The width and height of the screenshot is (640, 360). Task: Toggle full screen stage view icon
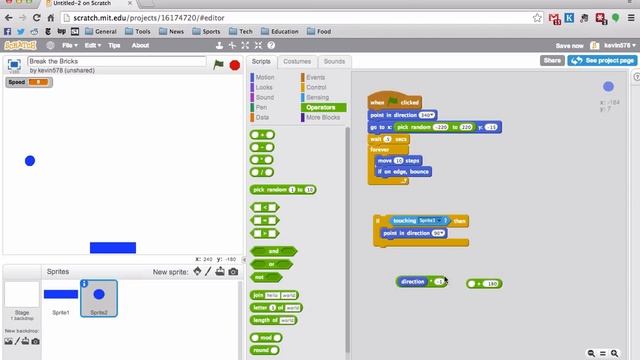[x=14, y=64]
